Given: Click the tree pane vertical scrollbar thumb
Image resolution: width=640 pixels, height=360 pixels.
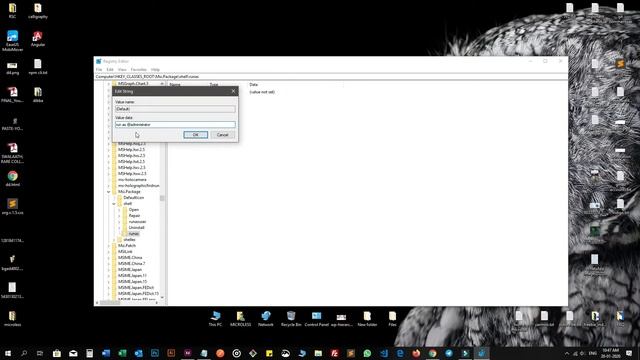Looking at the screenshot, I should click(162, 198).
